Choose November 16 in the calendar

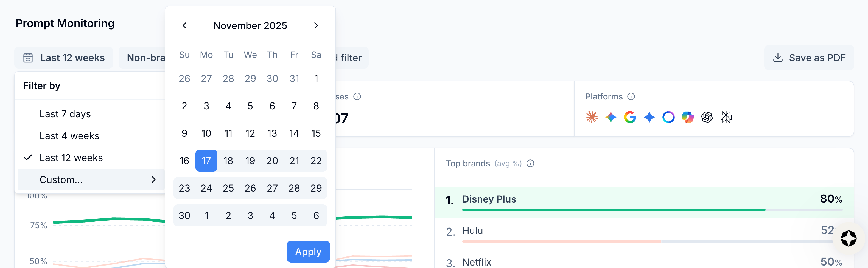pyautogui.click(x=184, y=161)
